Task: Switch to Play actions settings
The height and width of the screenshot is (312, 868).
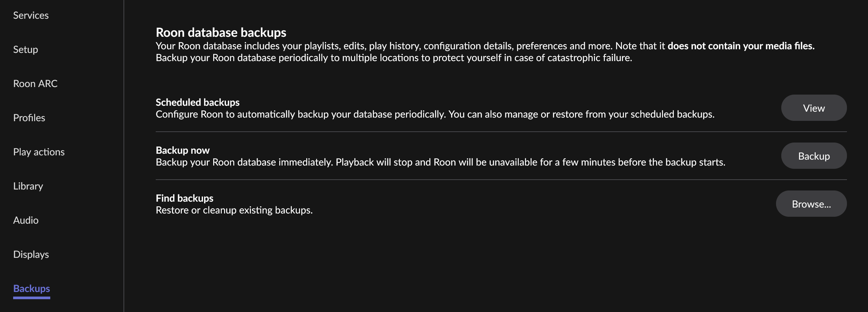Action: [39, 152]
